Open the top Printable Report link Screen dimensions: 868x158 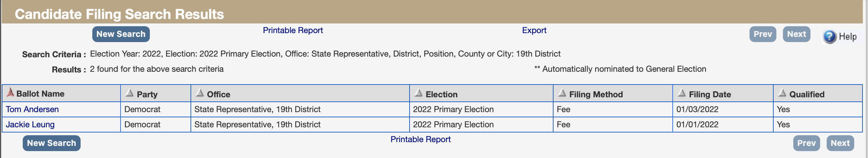click(293, 30)
